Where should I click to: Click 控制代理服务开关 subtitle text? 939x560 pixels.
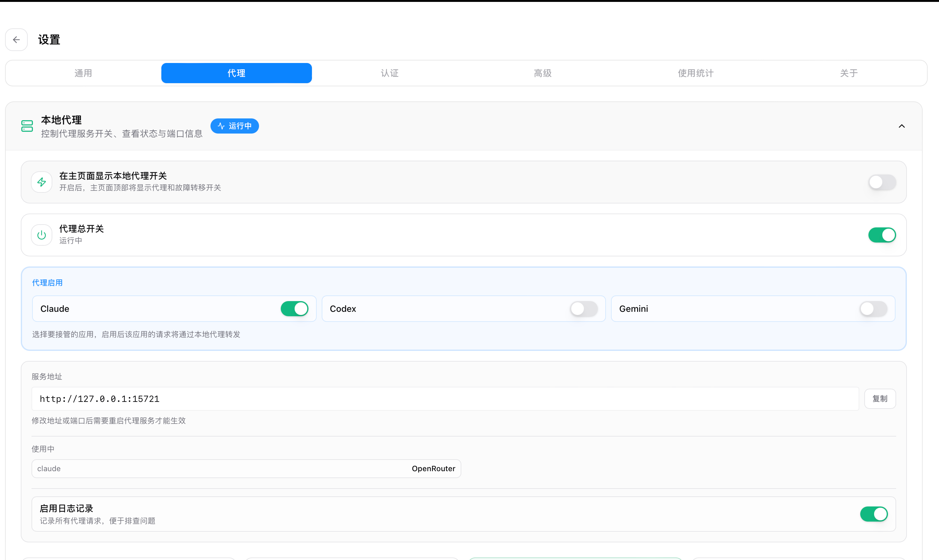point(122,134)
